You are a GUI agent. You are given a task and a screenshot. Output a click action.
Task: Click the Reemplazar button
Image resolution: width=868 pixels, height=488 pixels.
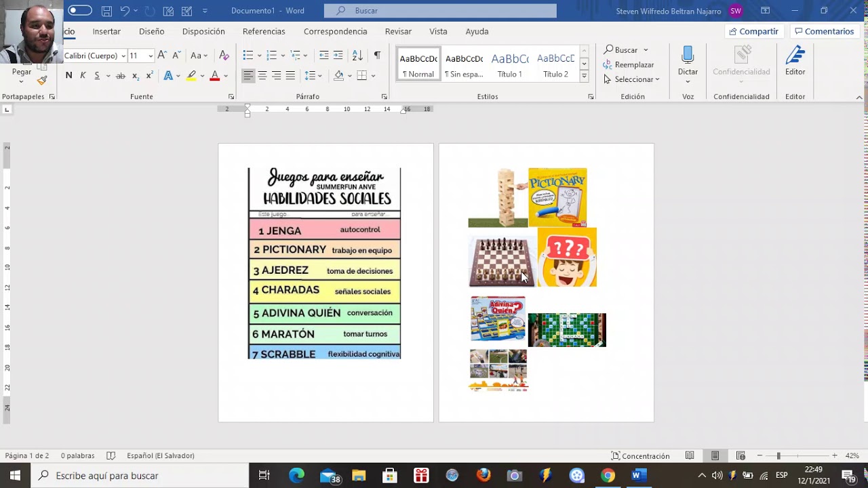tap(629, 65)
